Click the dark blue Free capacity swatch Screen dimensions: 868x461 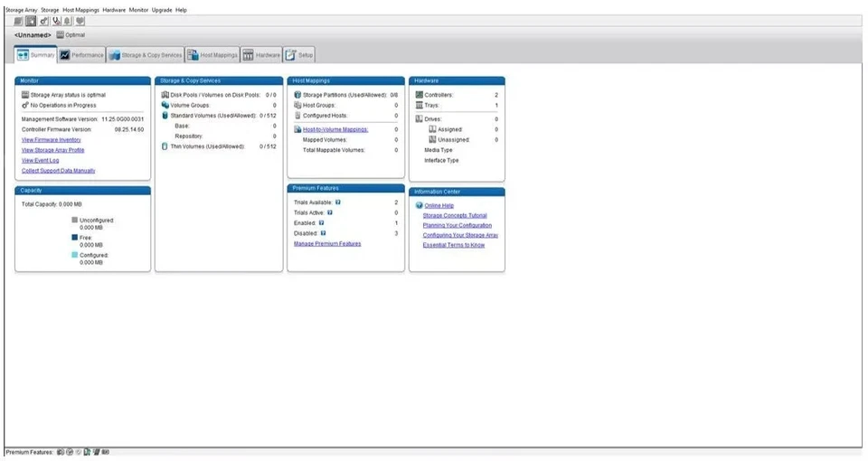coord(75,237)
